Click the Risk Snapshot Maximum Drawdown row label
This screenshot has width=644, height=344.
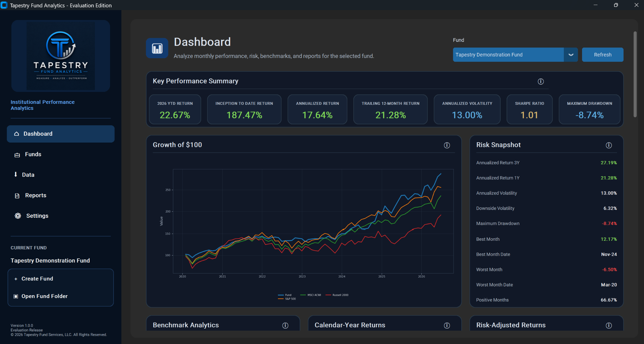pyautogui.click(x=497, y=223)
